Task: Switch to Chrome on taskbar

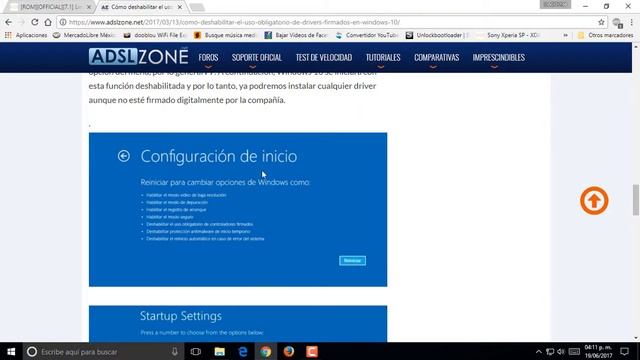Action: click(266, 351)
